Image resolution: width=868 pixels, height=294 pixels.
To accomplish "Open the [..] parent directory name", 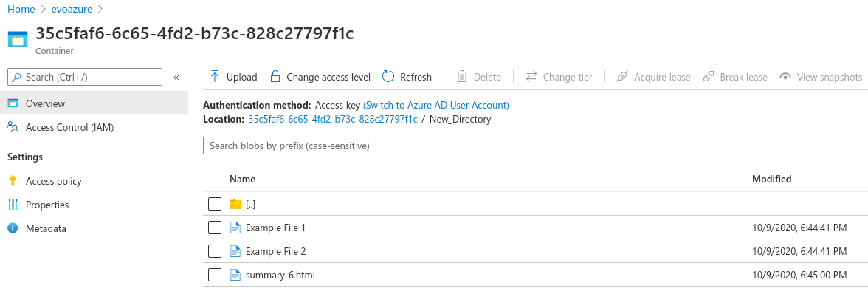I will pos(250,205).
